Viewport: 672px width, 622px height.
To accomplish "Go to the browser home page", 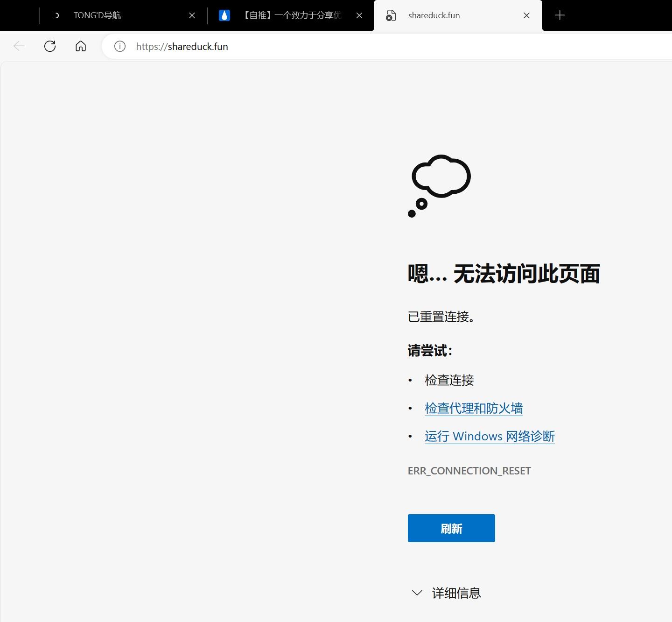I will [x=81, y=46].
